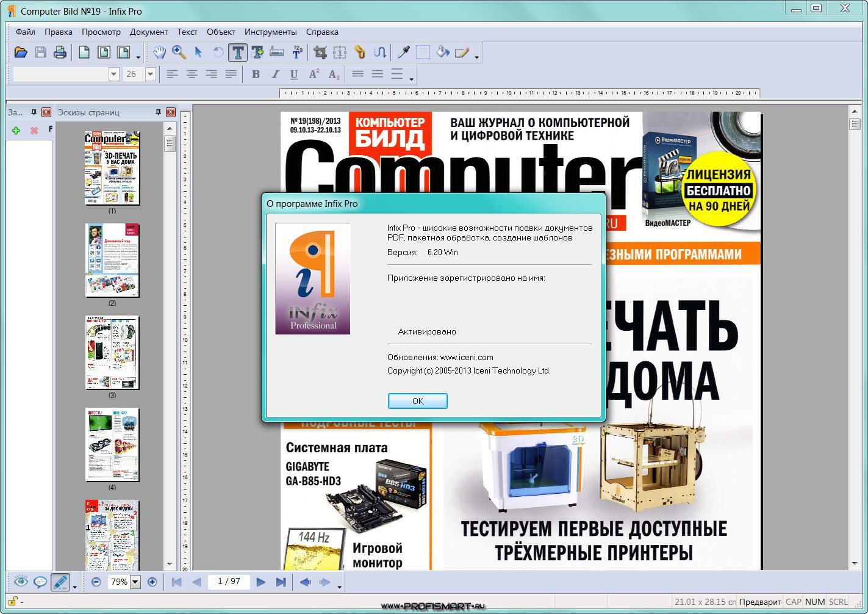Screen dimensions: 868x614
Task: Open the Инструменты menu
Action: 271,32
